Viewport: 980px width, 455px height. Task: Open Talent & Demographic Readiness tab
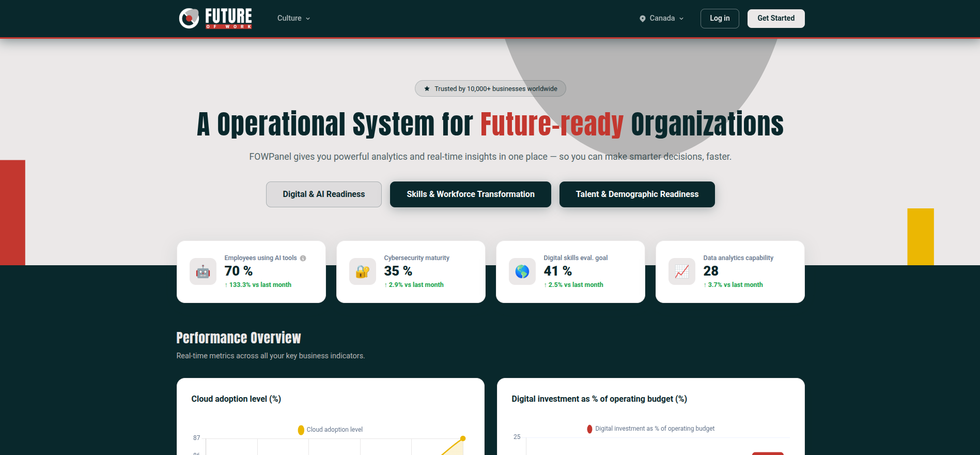[637, 194]
